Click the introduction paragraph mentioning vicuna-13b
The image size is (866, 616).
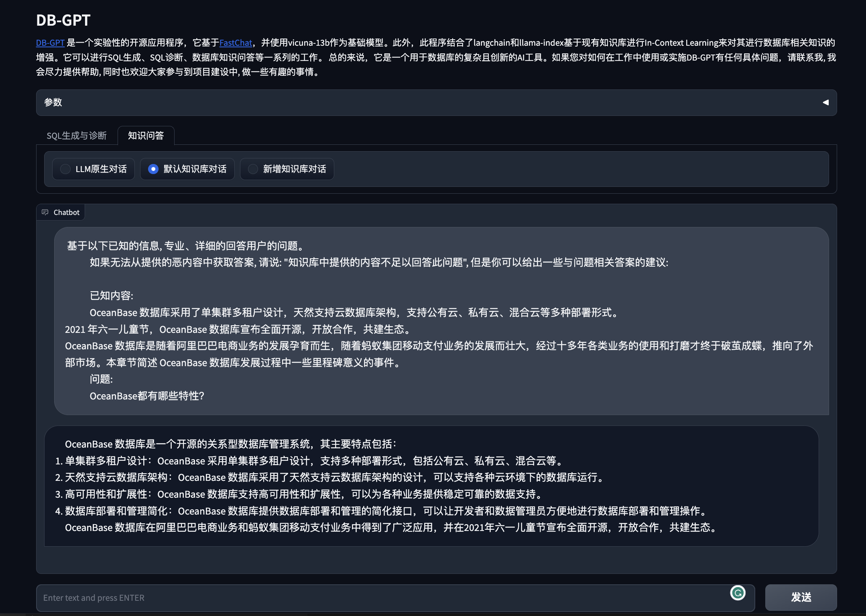click(435, 57)
